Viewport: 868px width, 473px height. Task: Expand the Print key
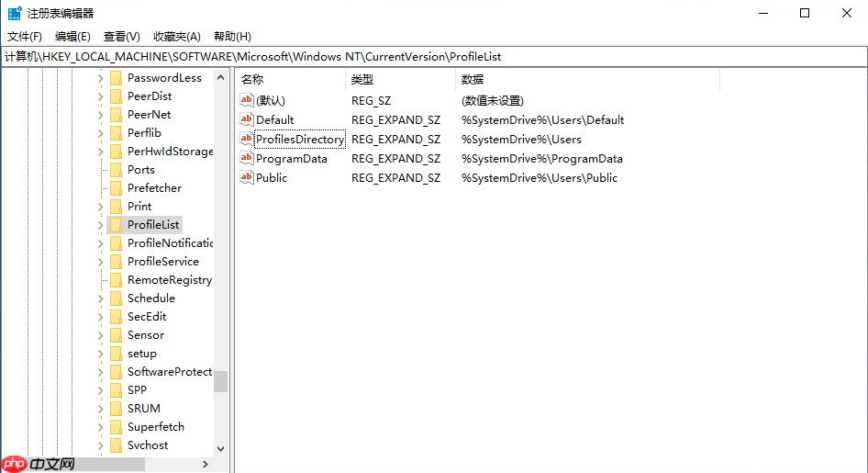(x=100, y=208)
